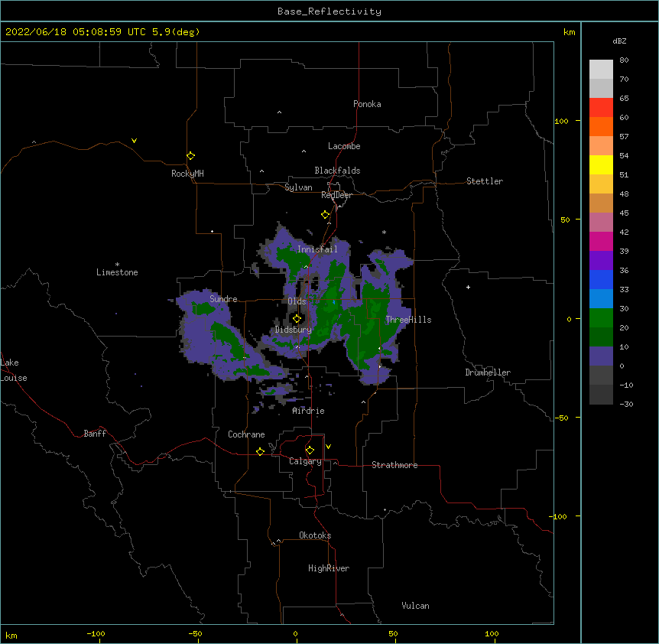Click the yellow V marker east of Calgary

328,447
